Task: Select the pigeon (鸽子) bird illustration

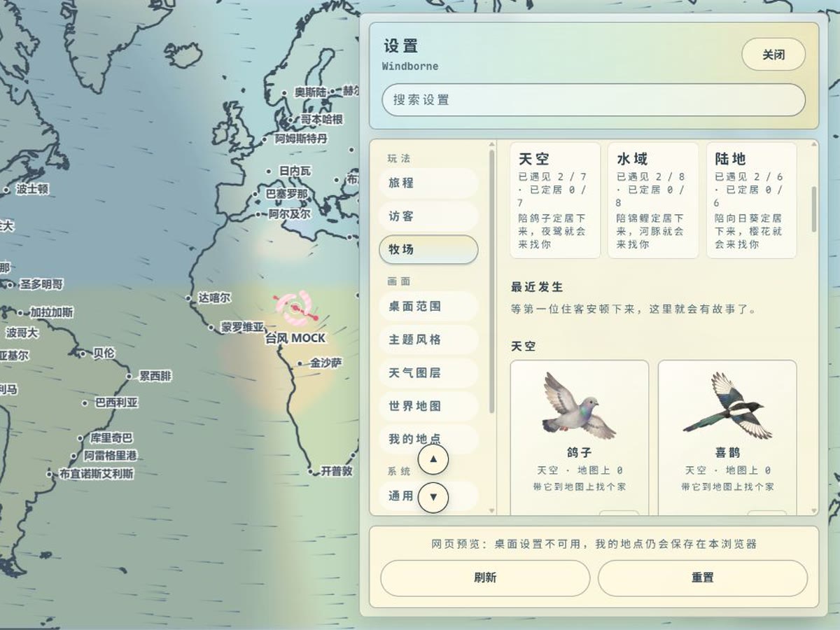Action: (579, 405)
